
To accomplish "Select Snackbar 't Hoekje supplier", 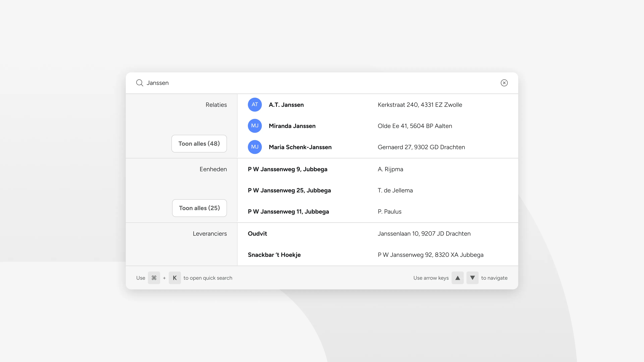I will coord(274,255).
